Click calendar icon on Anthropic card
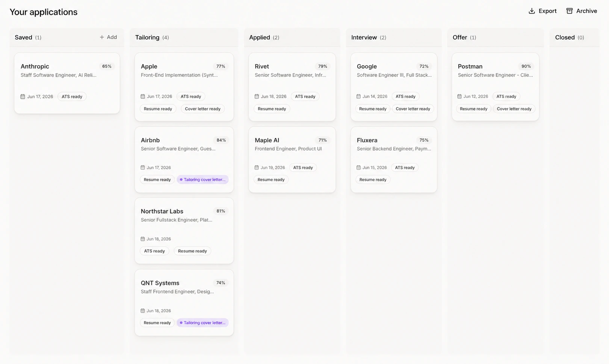 [x=23, y=96]
